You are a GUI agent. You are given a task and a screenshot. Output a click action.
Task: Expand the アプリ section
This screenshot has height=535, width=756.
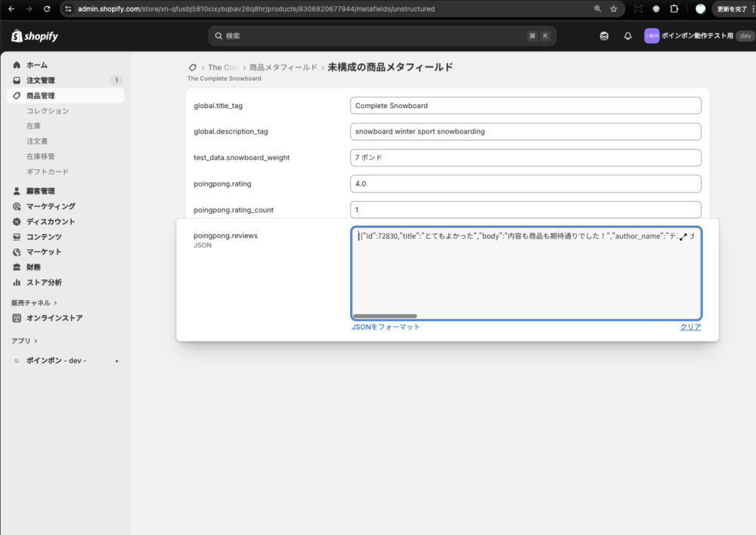24,341
